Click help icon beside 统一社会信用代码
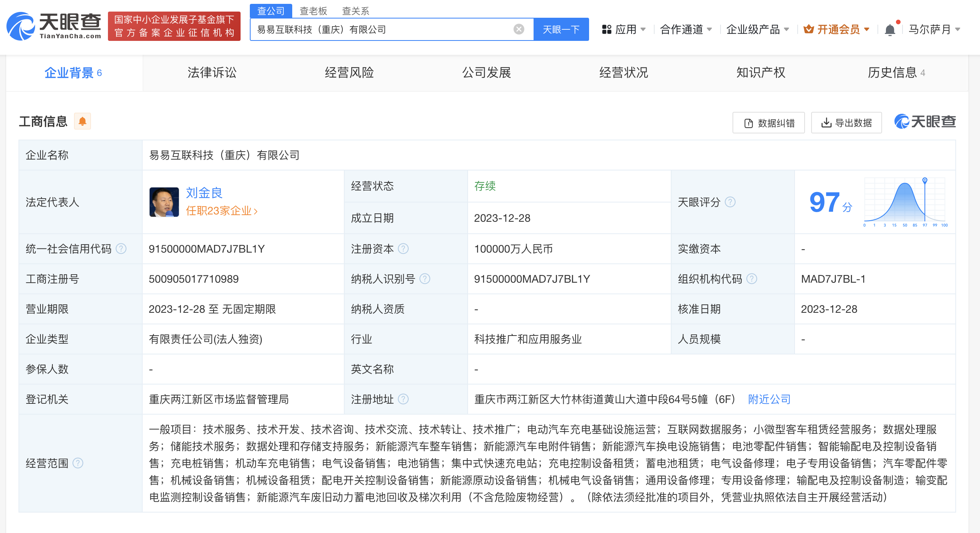The image size is (980, 533). pyautogui.click(x=121, y=249)
